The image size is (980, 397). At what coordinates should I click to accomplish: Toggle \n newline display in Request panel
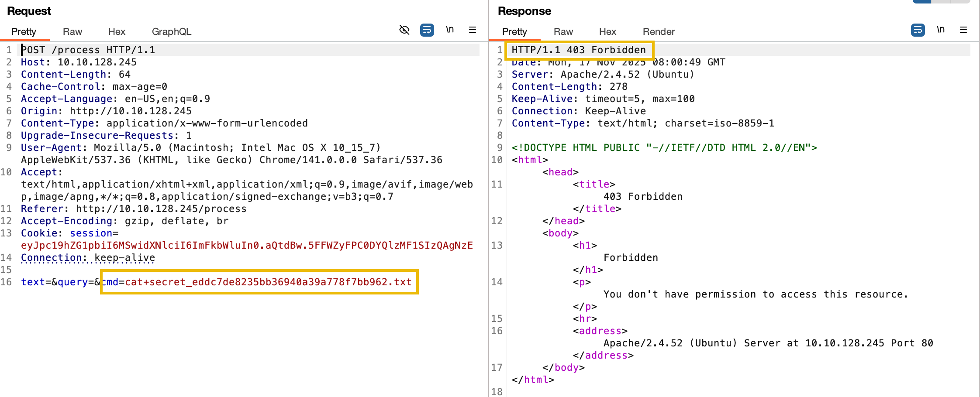450,30
